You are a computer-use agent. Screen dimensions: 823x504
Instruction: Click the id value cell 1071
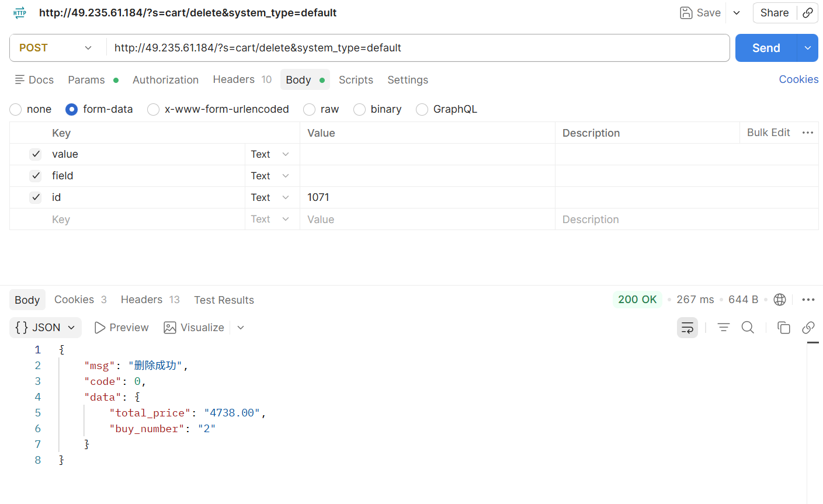[428, 197]
